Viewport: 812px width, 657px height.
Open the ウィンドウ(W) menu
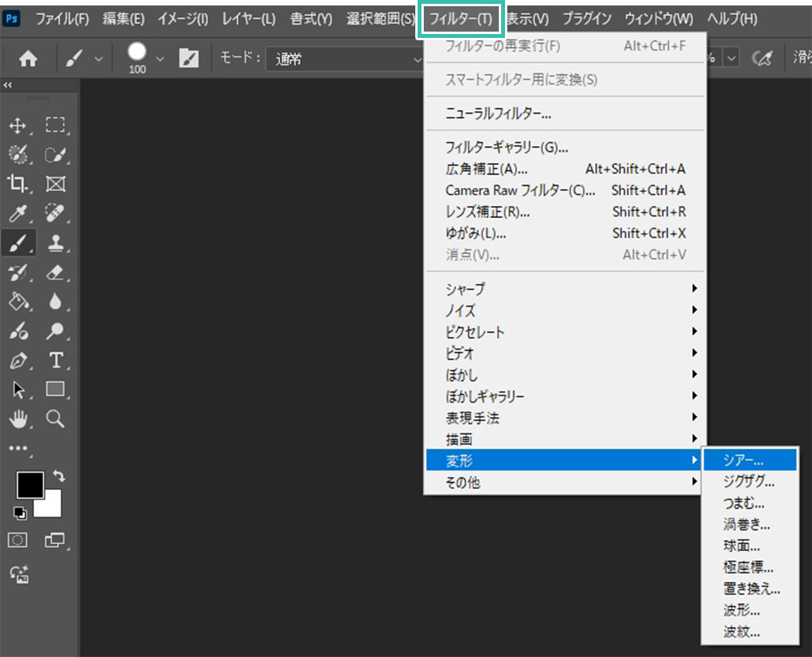click(659, 19)
